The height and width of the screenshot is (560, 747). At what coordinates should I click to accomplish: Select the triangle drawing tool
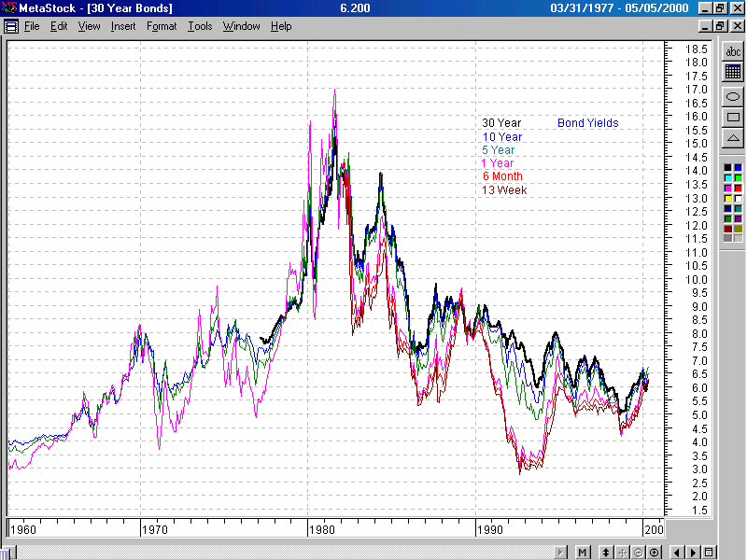(733, 138)
